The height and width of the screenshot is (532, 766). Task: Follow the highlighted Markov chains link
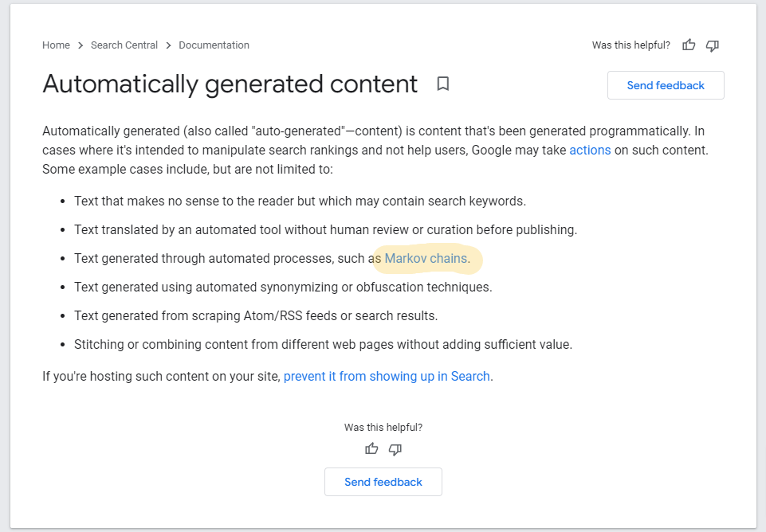coord(426,258)
